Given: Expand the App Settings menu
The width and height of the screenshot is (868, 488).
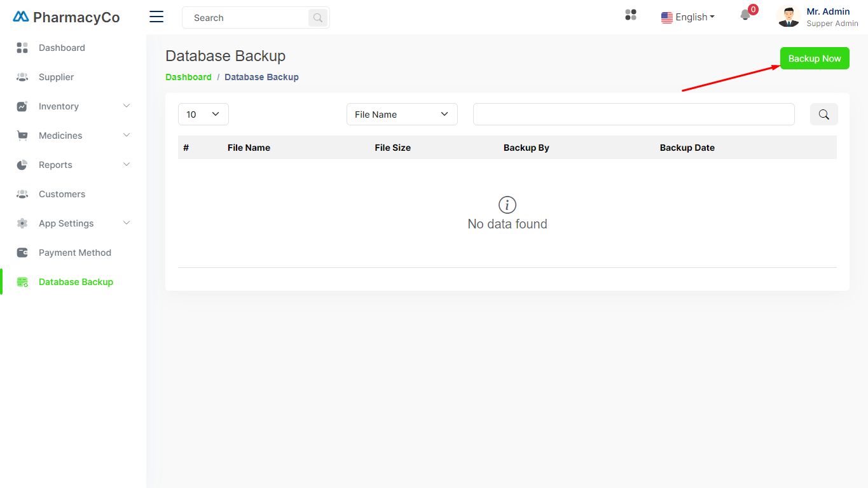Looking at the screenshot, I should [x=126, y=223].
